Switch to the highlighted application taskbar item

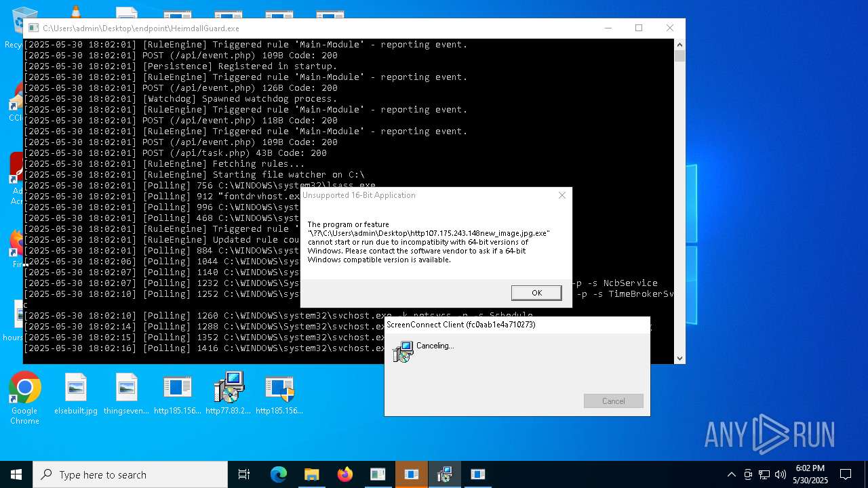pyautogui.click(x=411, y=474)
